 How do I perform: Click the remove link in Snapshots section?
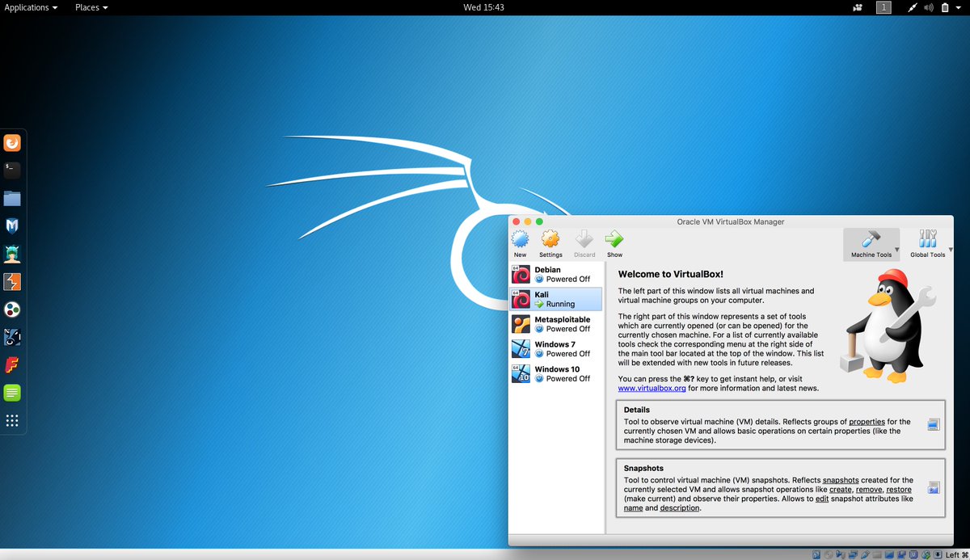869,490
